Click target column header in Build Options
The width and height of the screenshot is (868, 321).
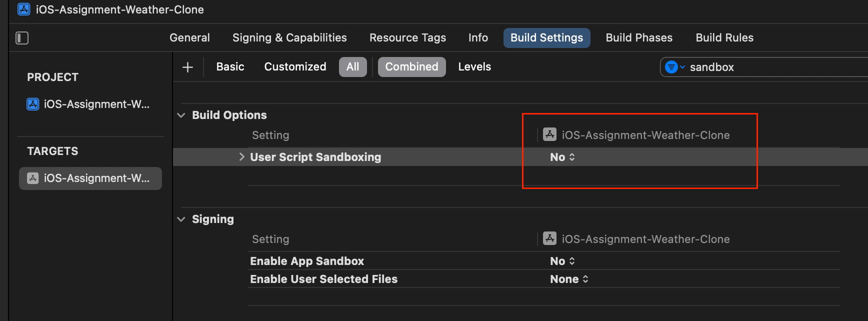[x=636, y=135]
